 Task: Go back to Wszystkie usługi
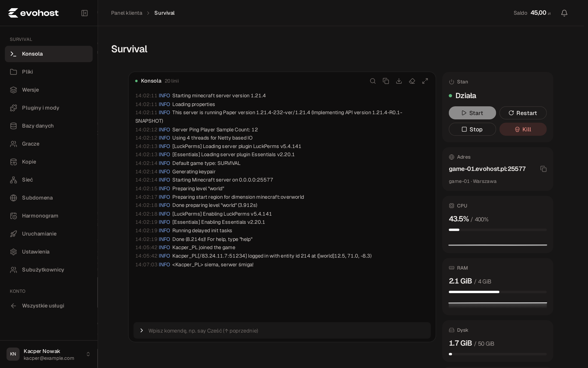coord(49,306)
